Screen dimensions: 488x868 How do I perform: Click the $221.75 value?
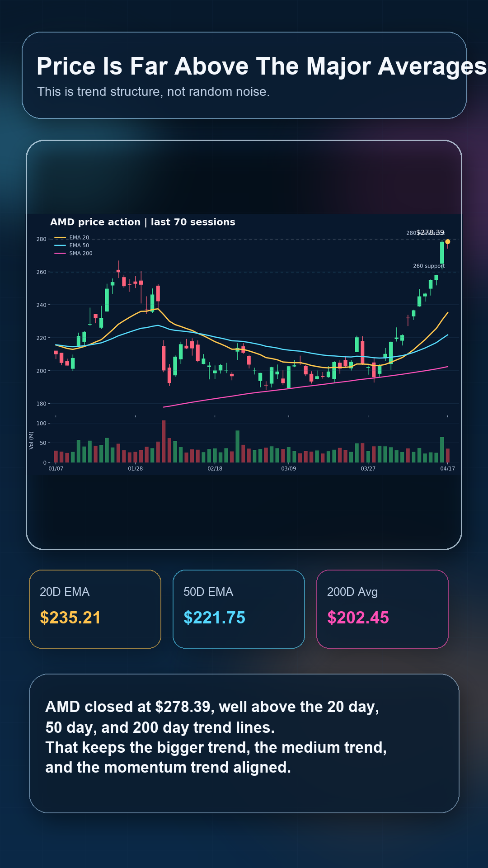214,618
